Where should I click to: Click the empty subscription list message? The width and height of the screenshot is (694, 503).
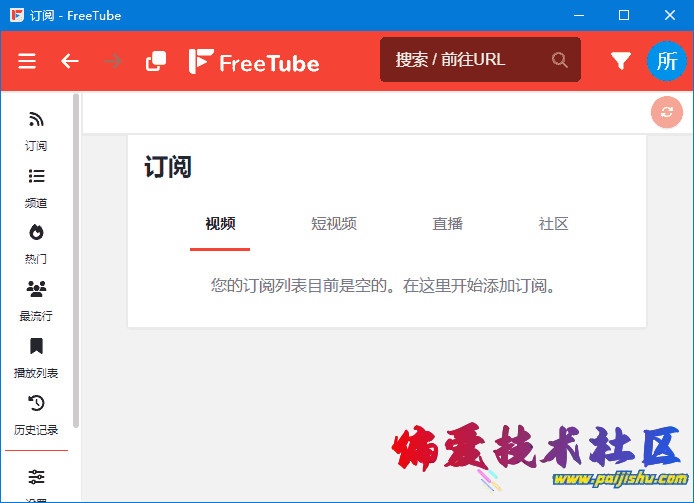(x=383, y=286)
